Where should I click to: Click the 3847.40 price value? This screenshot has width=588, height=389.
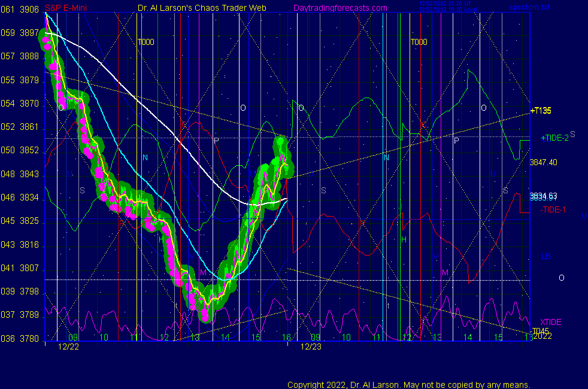pos(543,162)
